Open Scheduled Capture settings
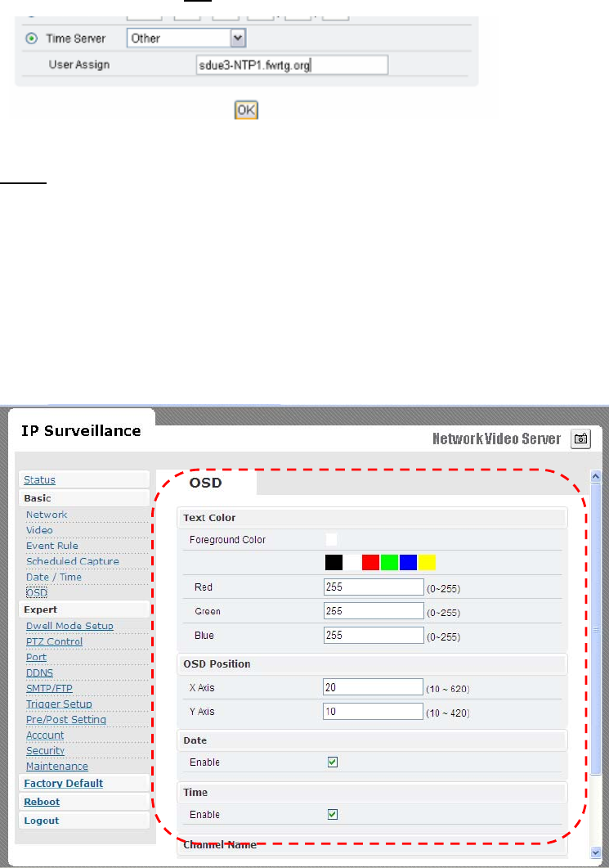 [73, 561]
